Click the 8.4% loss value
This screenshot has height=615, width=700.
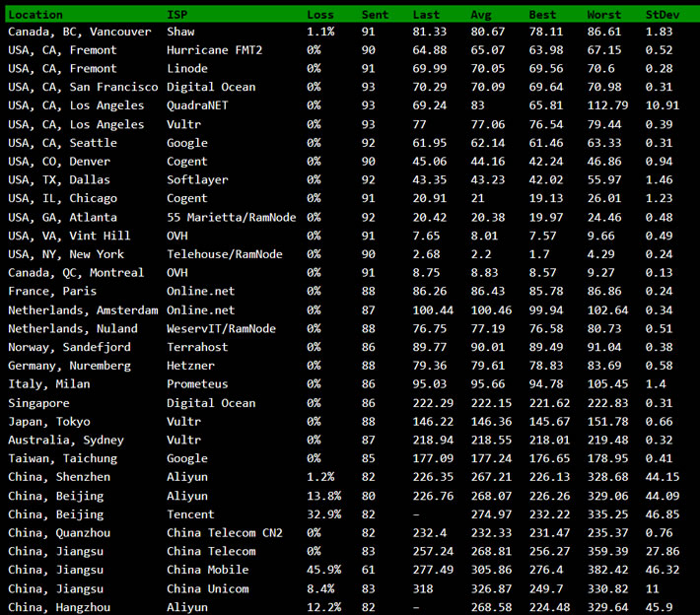(x=320, y=589)
